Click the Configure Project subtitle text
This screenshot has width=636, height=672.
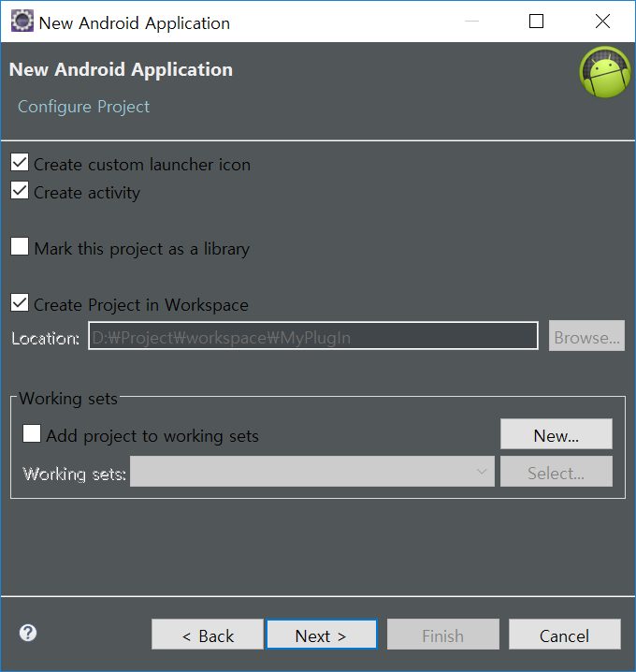tap(83, 107)
